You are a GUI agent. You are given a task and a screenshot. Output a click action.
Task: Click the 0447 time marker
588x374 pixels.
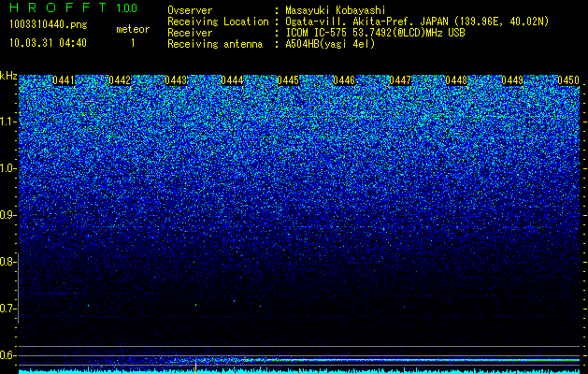[x=400, y=80]
